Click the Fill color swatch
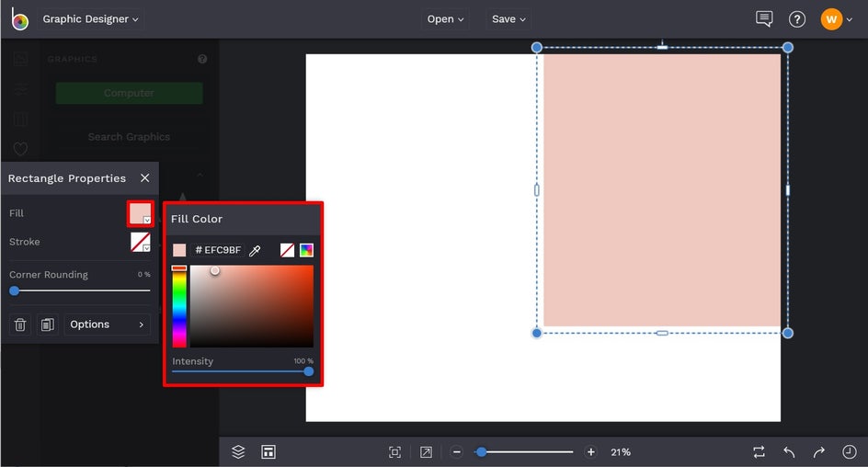 (x=140, y=213)
